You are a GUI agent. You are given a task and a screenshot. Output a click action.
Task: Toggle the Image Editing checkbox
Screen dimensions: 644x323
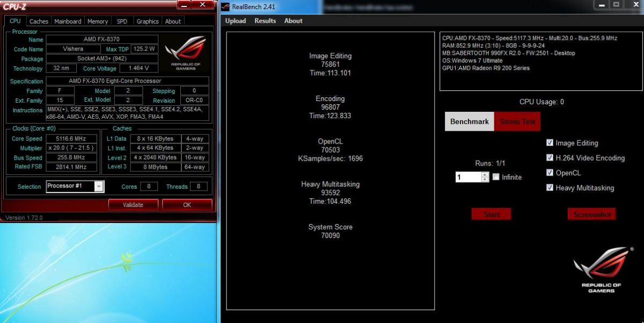click(550, 143)
